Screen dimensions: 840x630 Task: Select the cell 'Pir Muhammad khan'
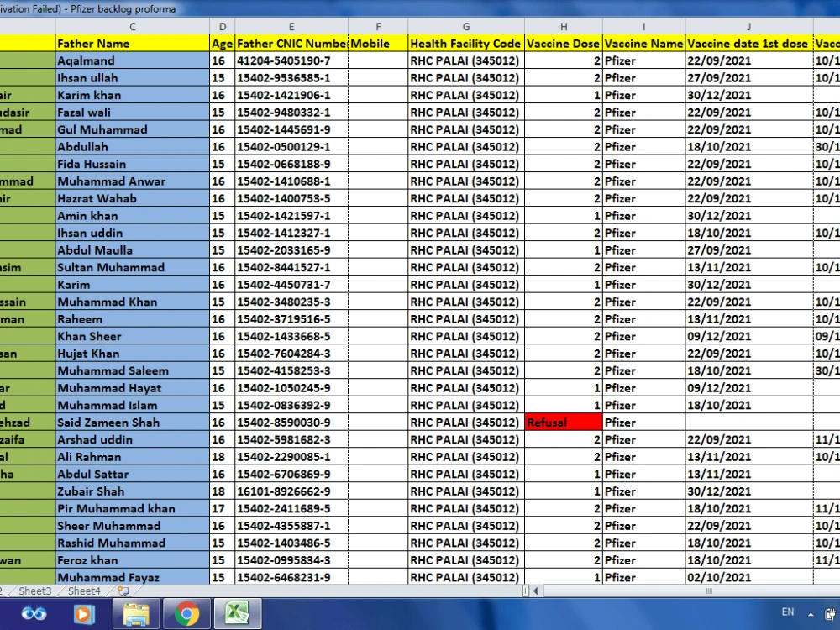133,508
